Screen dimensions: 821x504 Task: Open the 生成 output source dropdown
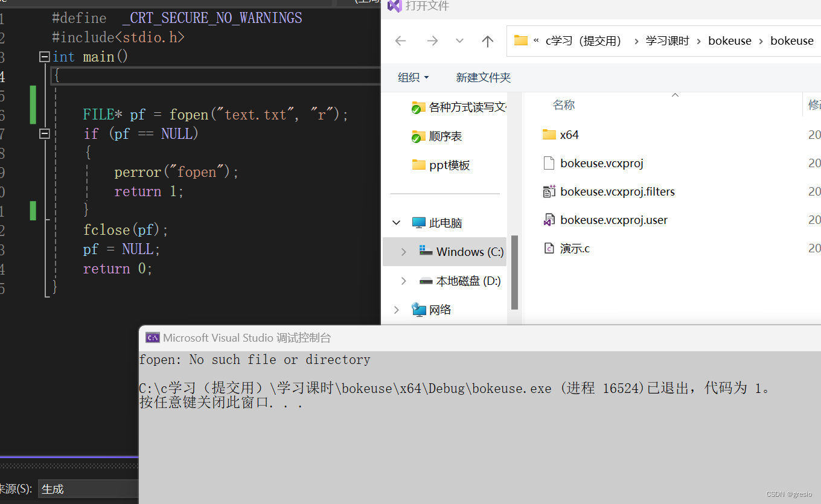pos(89,489)
